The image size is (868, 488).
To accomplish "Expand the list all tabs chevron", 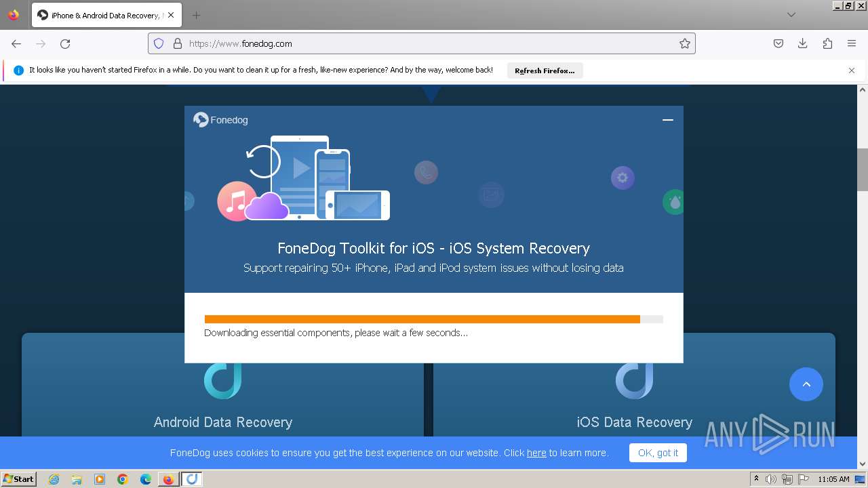I will tap(791, 15).
